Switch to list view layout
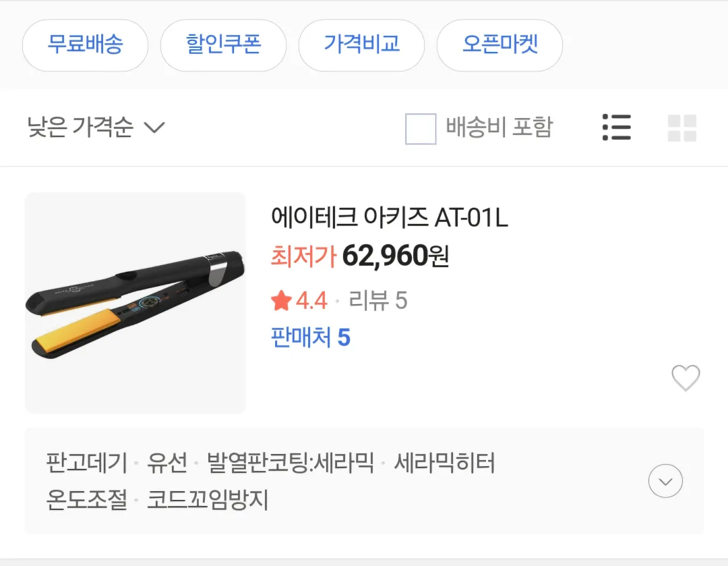 pyautogui.click(x=616, y=128)
